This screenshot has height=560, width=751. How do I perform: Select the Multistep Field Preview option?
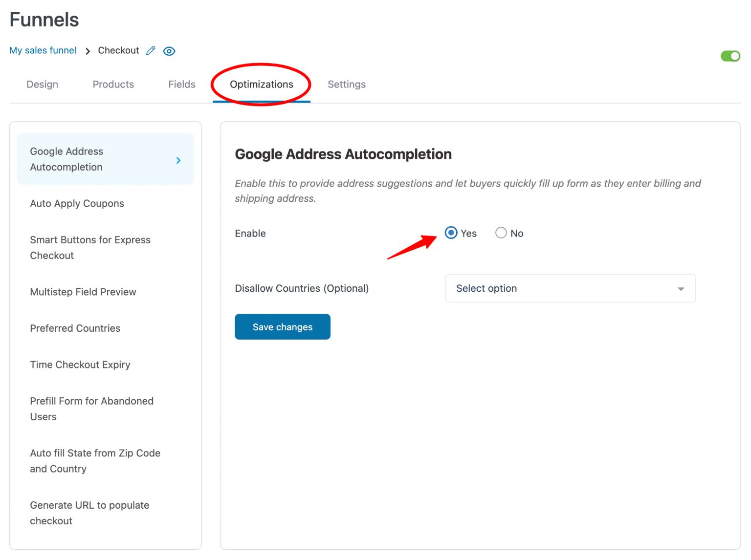(x=83, y=292)
